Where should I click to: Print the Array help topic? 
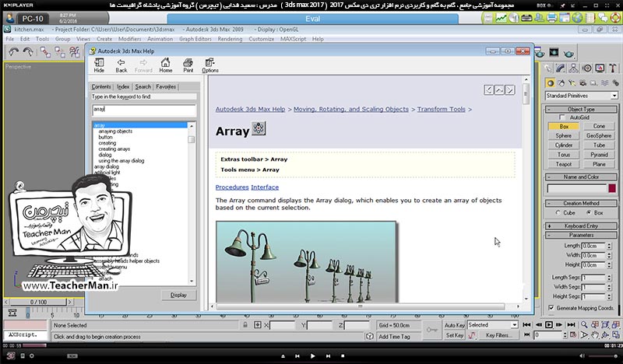click(x=188, y=65)
